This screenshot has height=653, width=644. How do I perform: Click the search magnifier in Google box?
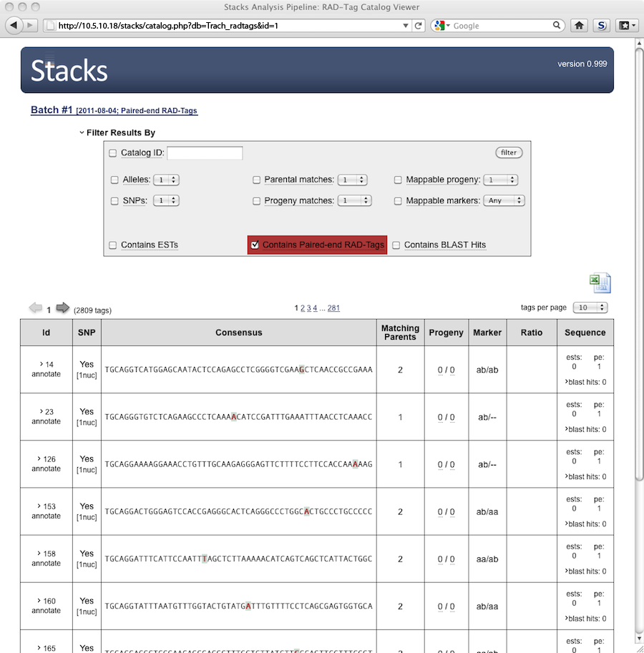pos(557,26)
